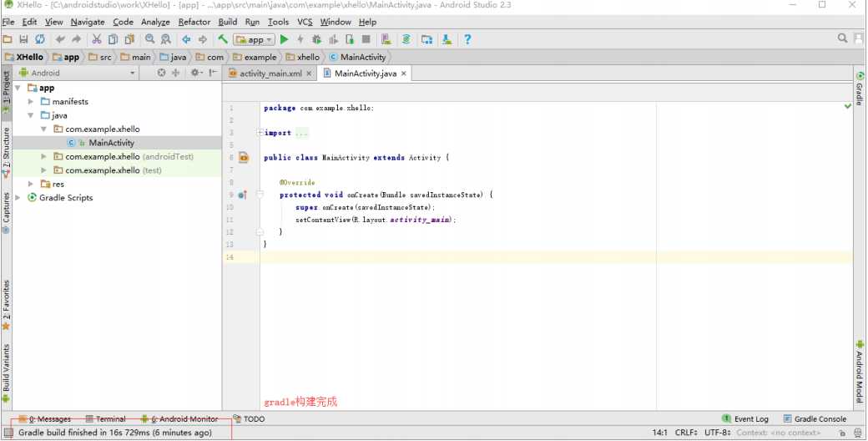This screenshot has height=441, width=868.
Task: Run app with green play button
Action: 285,39
